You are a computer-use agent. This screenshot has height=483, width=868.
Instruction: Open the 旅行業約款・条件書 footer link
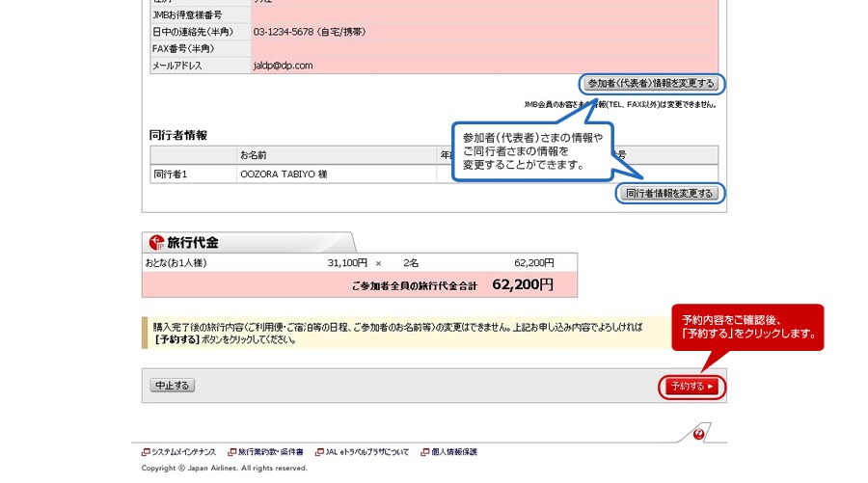271,452
